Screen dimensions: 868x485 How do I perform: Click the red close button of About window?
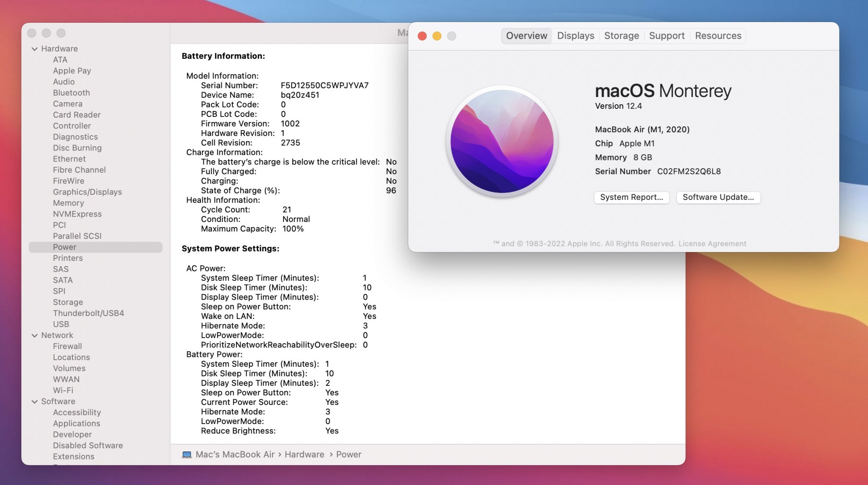tap(422, 36)
